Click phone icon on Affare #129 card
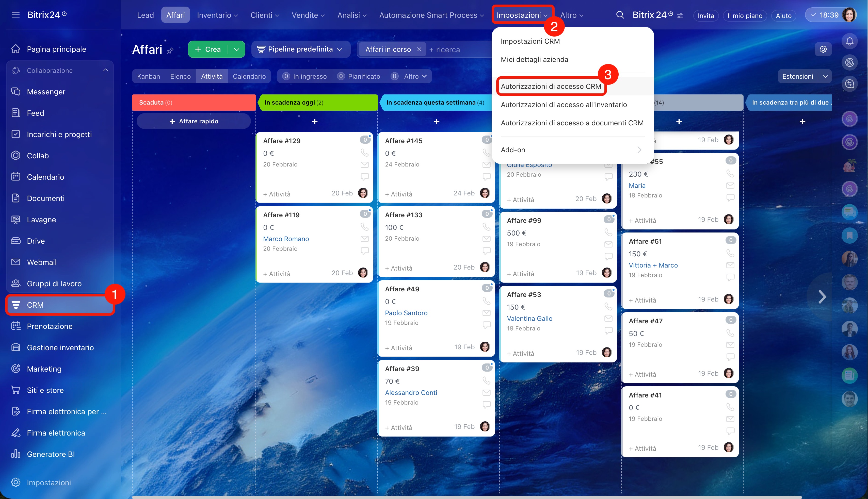 click(x=364, y=153)
